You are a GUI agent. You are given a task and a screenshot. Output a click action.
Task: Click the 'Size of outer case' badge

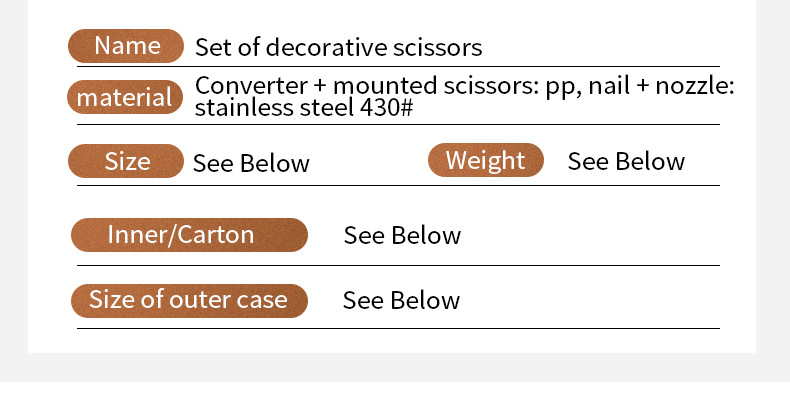189,299
